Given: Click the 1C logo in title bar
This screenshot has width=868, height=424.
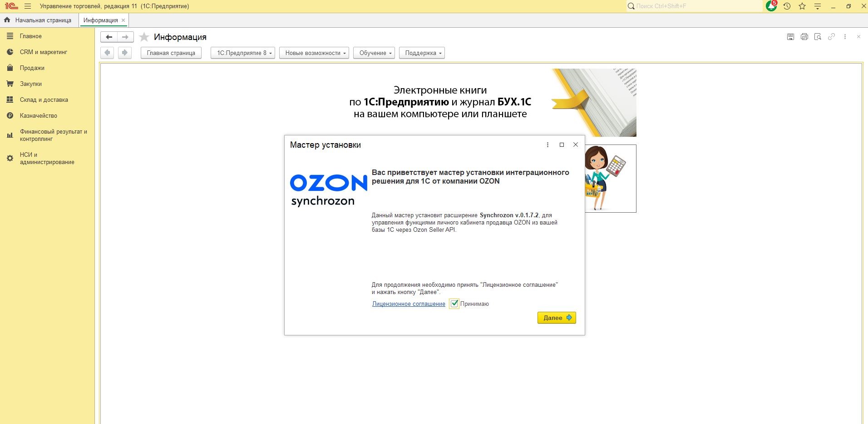Looking at the screenshot, I should (x=11, y=6).
